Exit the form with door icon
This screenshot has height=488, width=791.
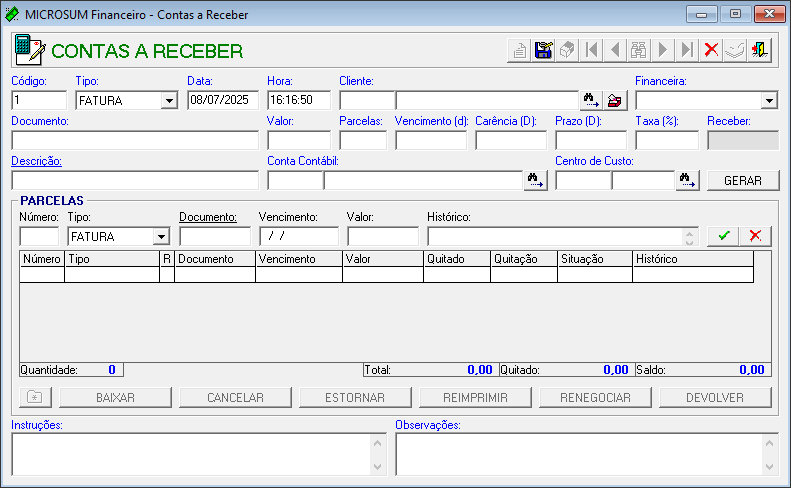pyautogui.click(x=759, y=50)
